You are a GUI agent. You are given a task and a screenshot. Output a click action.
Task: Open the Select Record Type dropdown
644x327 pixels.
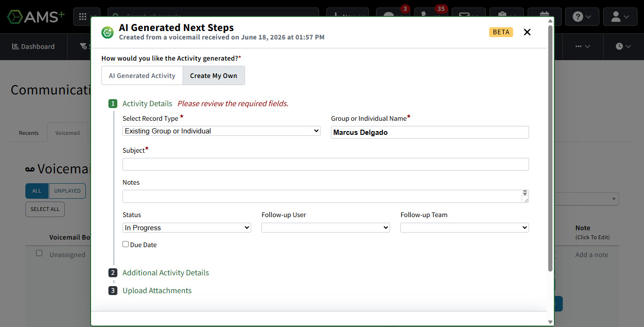[222, 131]
